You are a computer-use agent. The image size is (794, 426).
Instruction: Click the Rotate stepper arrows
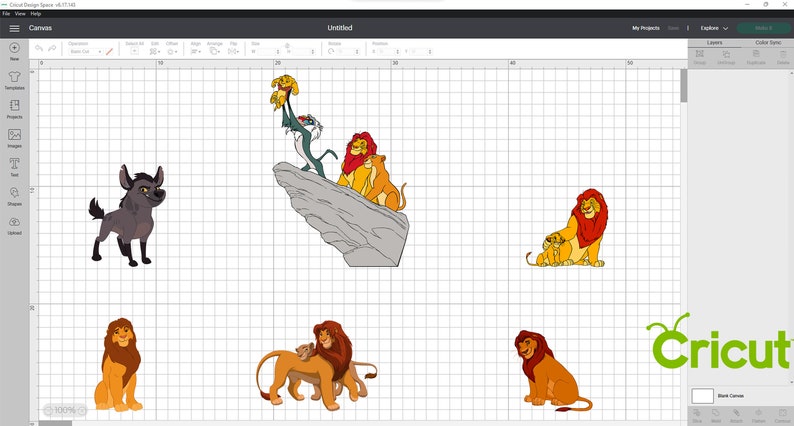click(357, 52)
